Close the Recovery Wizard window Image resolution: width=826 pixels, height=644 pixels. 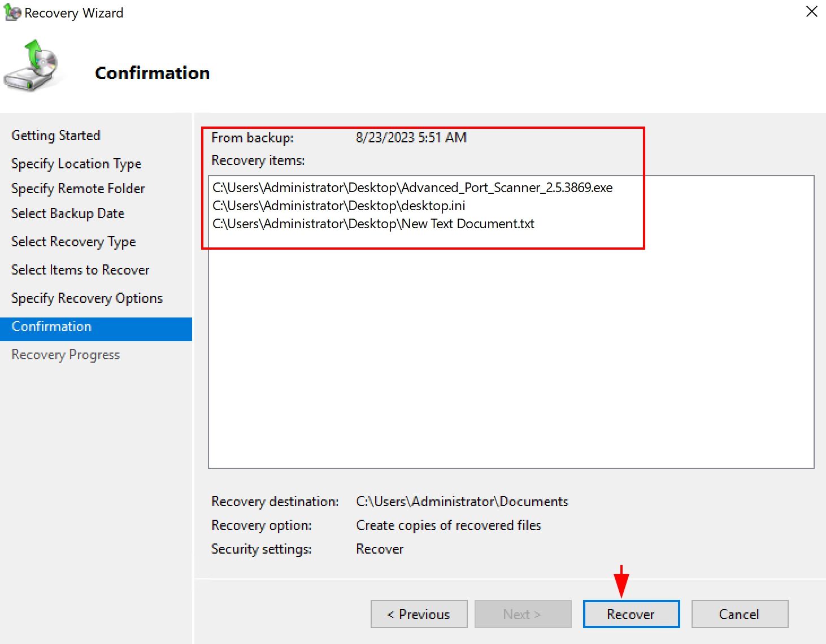click(811, 12)
